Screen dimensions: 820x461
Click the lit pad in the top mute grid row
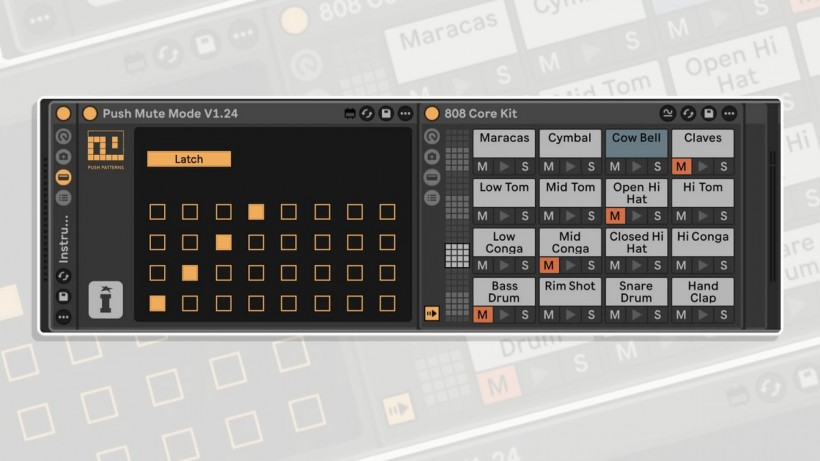point(256,212)
